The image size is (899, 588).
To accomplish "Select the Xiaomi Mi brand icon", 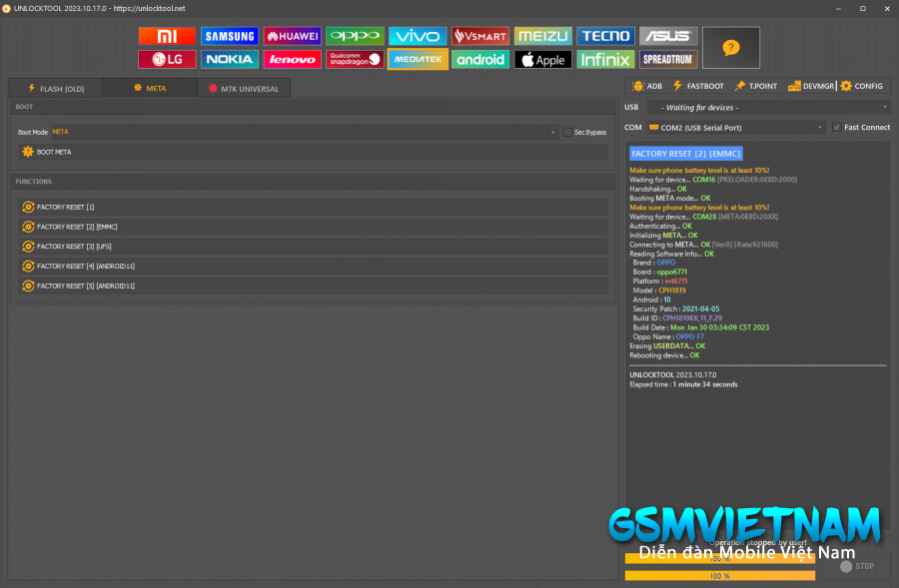I will pos(166,36).
